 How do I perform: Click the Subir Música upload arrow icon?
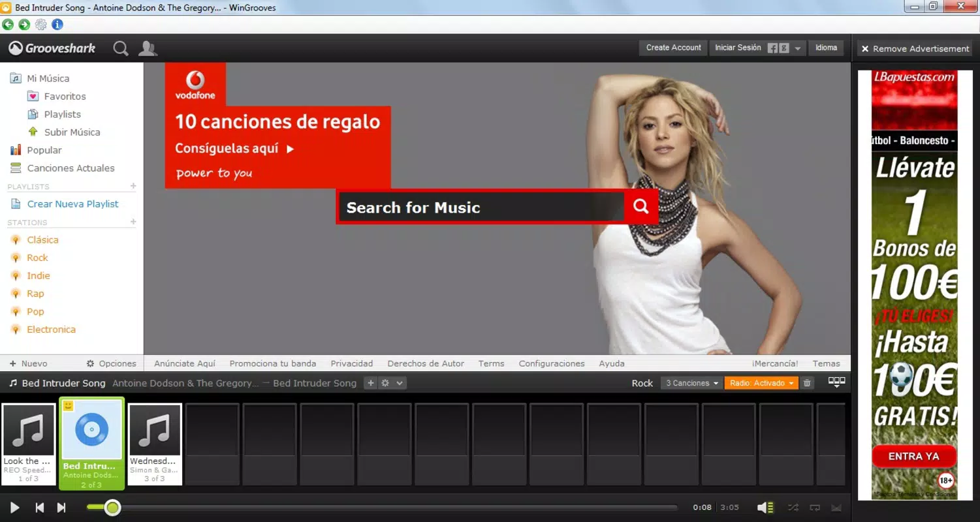click(33, 132)
